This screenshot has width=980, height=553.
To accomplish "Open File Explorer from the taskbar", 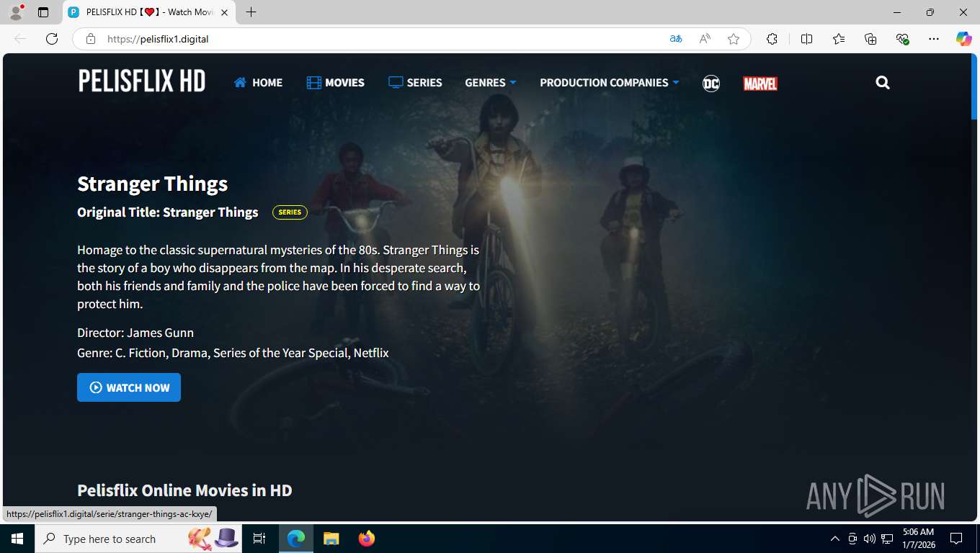I will click(331, 539).
